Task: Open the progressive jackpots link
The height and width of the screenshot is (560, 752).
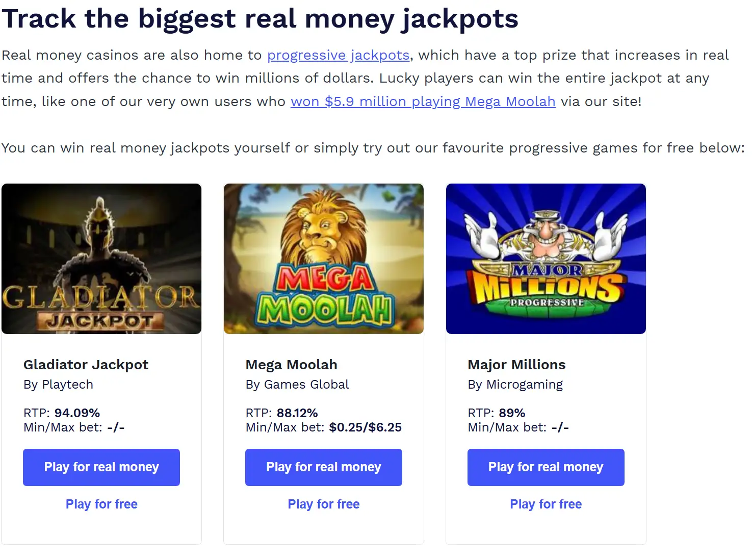Action: pos(338,55)
